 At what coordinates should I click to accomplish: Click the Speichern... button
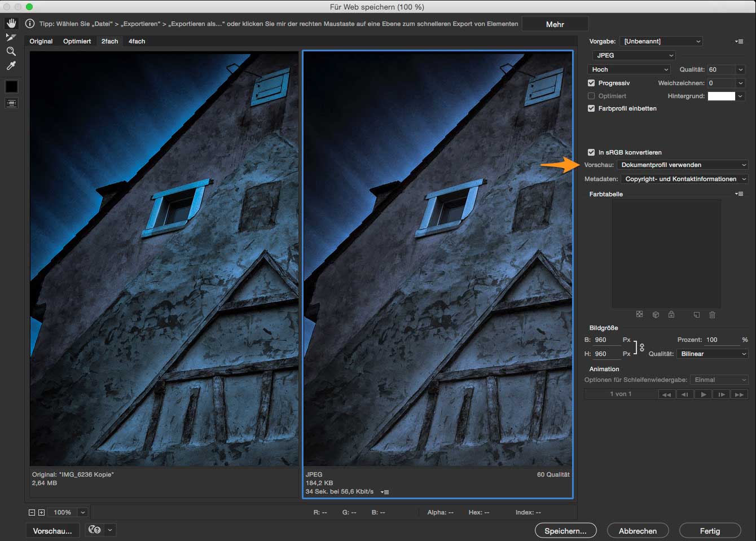pos(565,531)
